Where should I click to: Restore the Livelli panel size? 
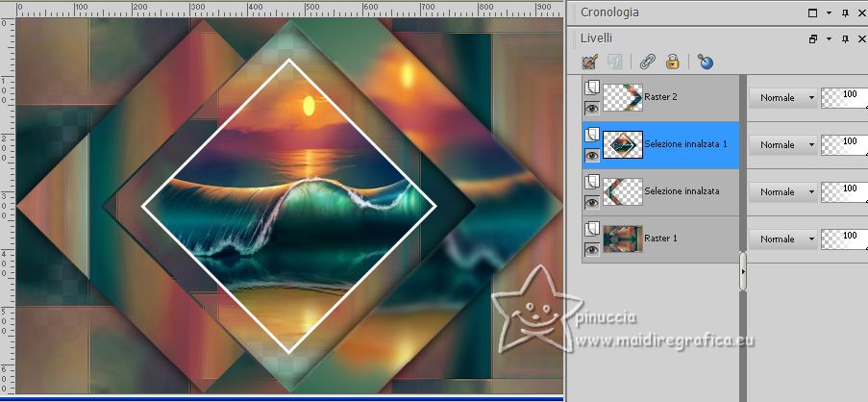[812, 38]
